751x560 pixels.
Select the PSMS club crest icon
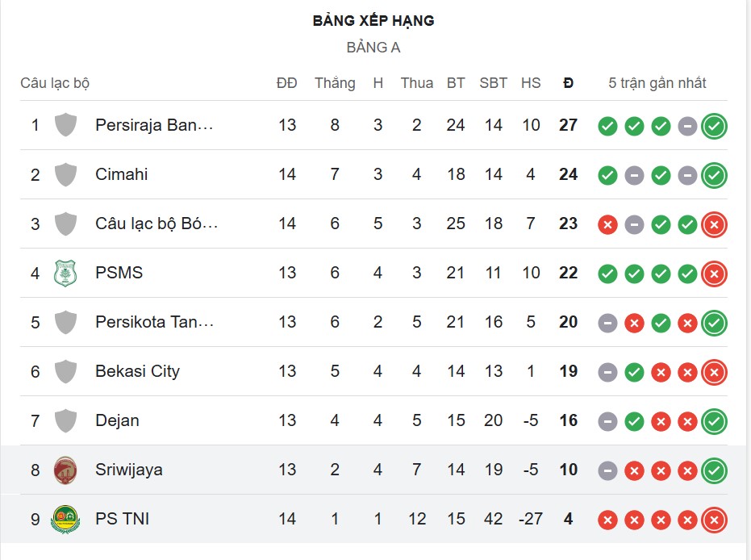tap(65, 273)
